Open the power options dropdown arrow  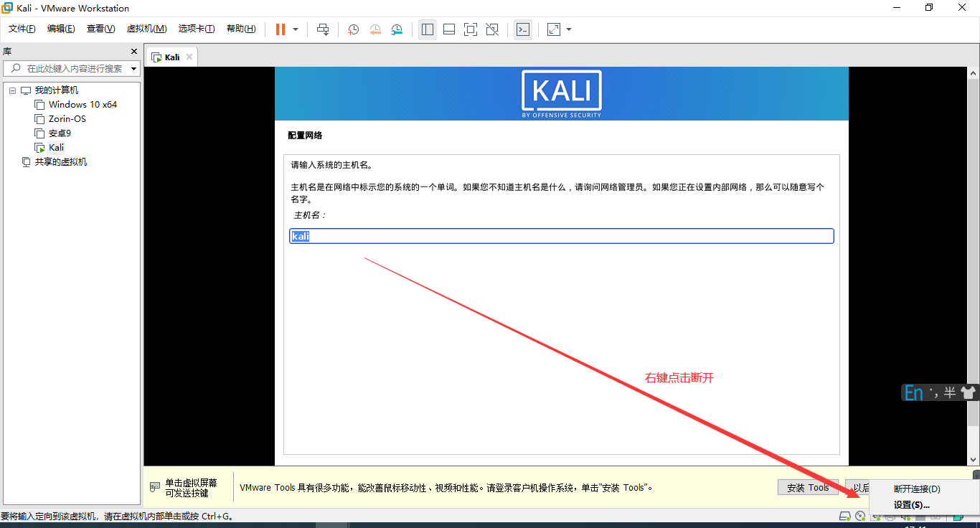[x=296, y=29]
